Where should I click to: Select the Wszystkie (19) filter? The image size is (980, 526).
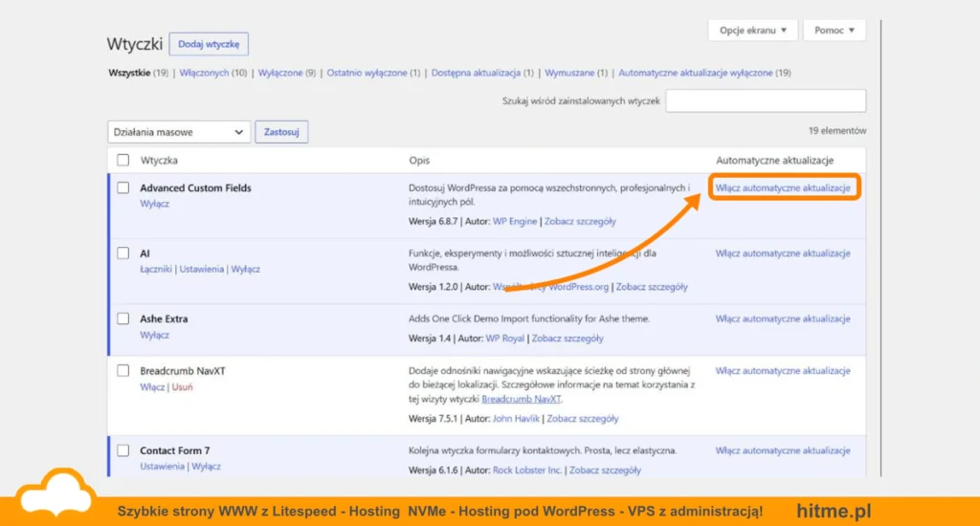pyautogui.click(x=138, y=73)
